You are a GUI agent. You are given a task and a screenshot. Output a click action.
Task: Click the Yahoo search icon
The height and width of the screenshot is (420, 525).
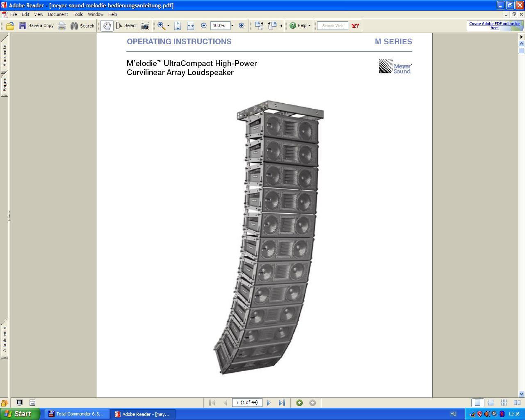coord(355,26)
